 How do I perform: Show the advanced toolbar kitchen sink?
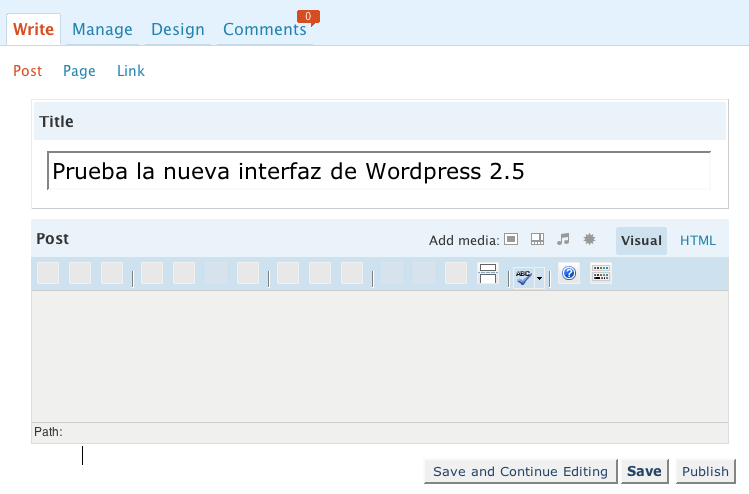(x=600, y=274)
